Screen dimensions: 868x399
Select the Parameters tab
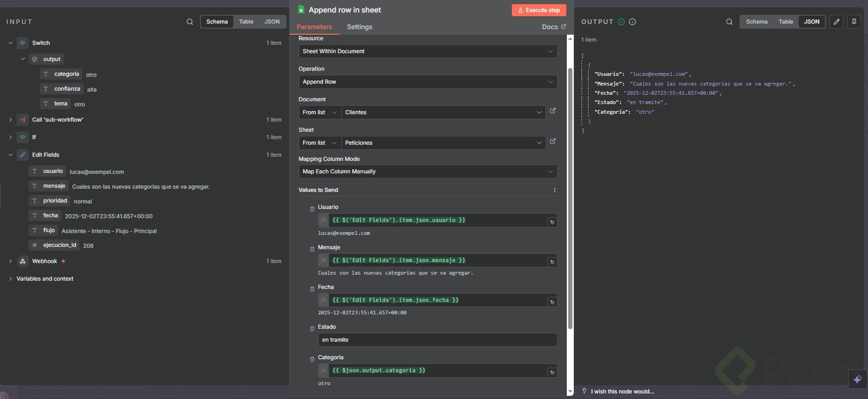314,27
